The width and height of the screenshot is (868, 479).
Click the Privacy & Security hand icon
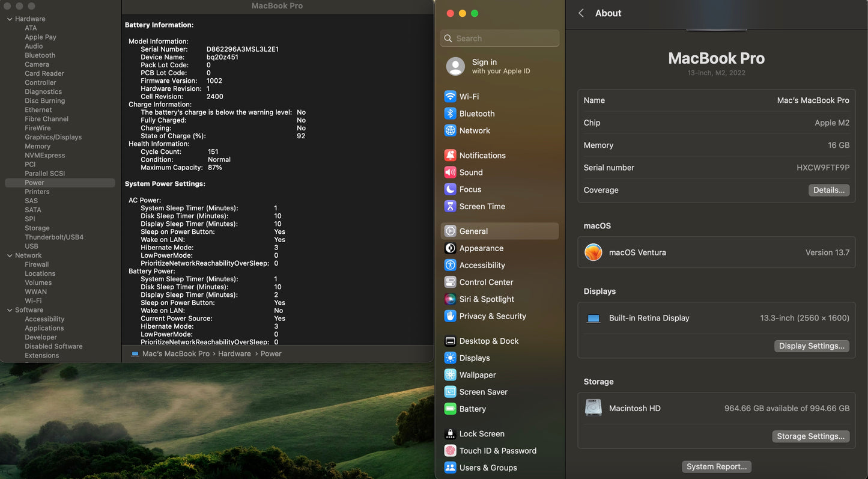450,316
